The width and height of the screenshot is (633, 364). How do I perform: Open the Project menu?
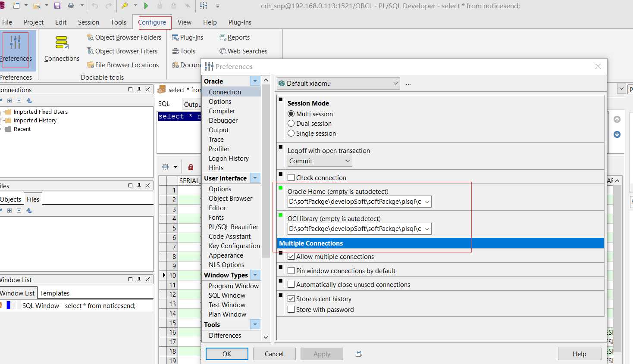[x=34, y=22]
